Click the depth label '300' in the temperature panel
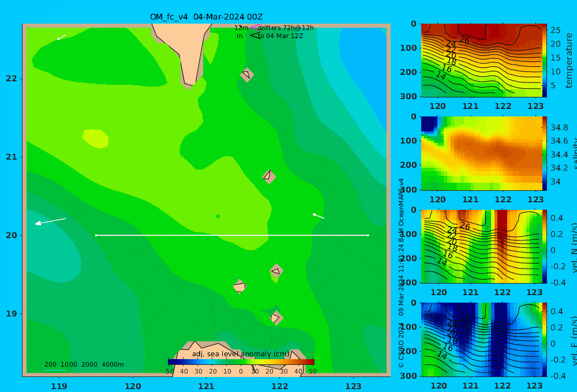This screenshot has width=577, height=392. tap(409, 96)
